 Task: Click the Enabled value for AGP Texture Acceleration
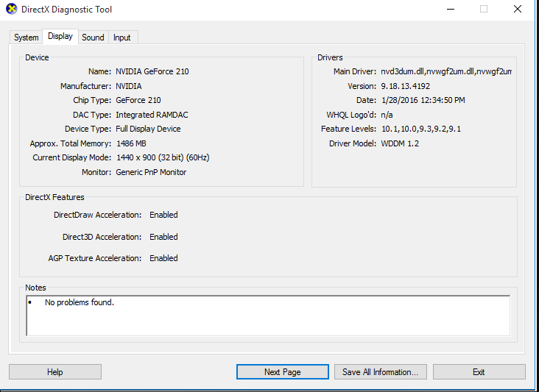pos(163,258)
